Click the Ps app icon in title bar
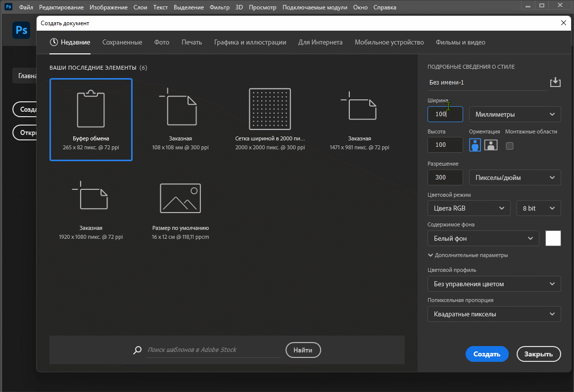Screen dimensions: 574x392 coord(8,7)
